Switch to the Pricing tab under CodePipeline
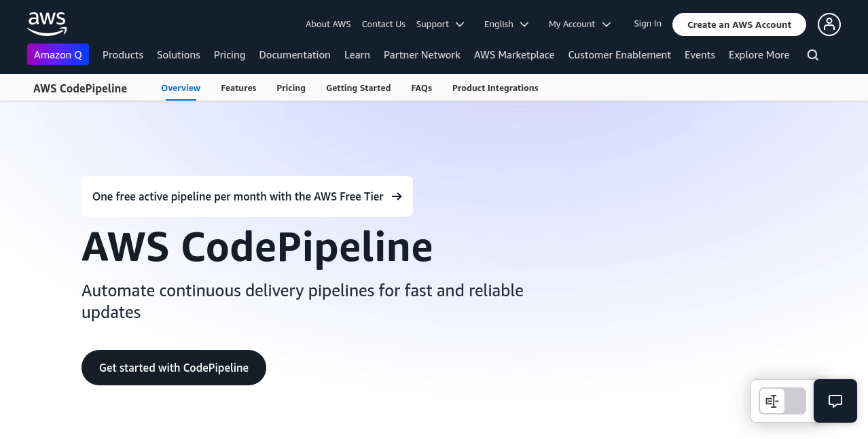The width and height of the screenshot is (868, 439). pos(291,88)
